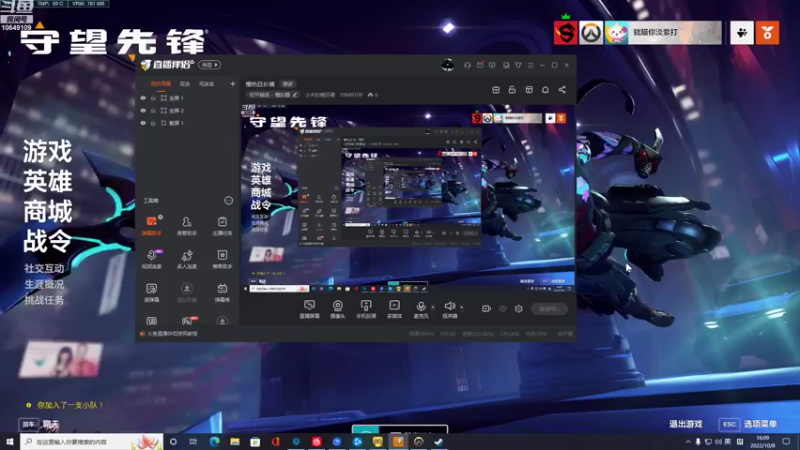The width and height of the screenshot is (800, 450).
Task: Expand the microphone options arrow
Action: (x=433, y=307)
